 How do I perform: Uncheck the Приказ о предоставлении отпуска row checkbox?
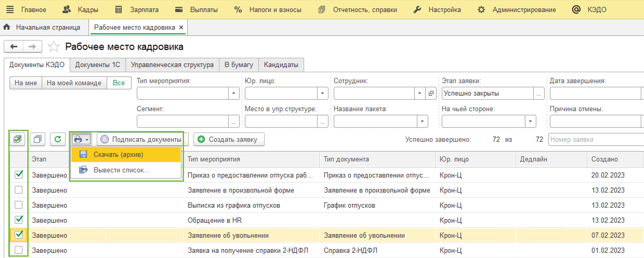(19, 175)
